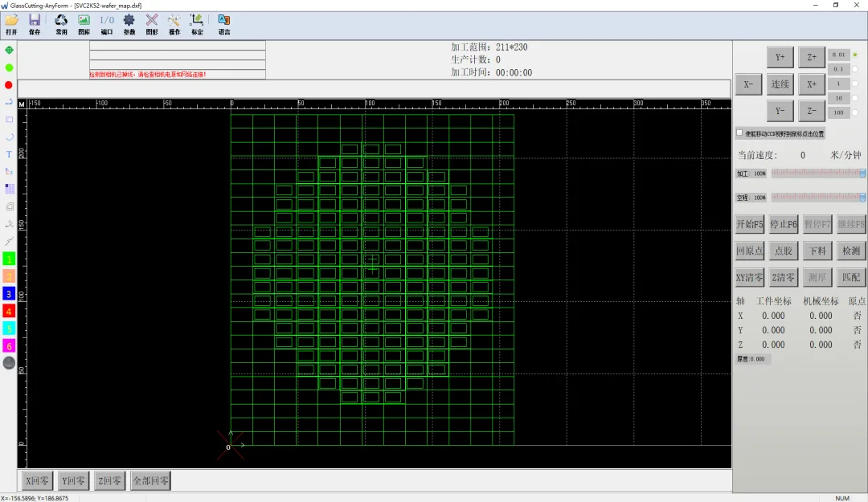
Task: Click the green circle indicator in the sidebar
Action: [x=9, y=67]
